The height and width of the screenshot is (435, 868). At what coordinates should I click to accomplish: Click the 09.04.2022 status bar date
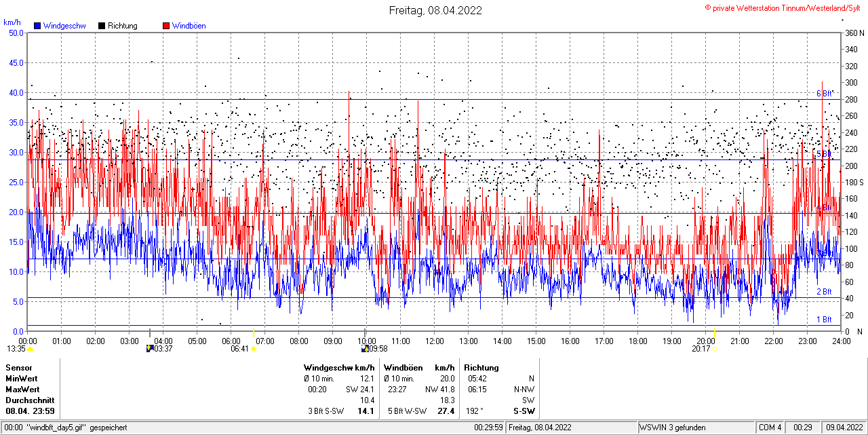(x=844, y=428)
